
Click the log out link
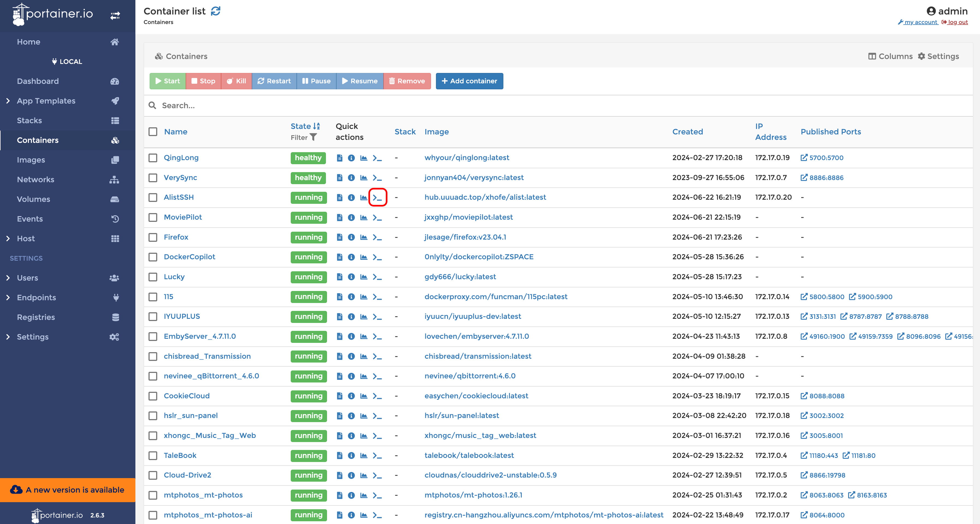955,22
